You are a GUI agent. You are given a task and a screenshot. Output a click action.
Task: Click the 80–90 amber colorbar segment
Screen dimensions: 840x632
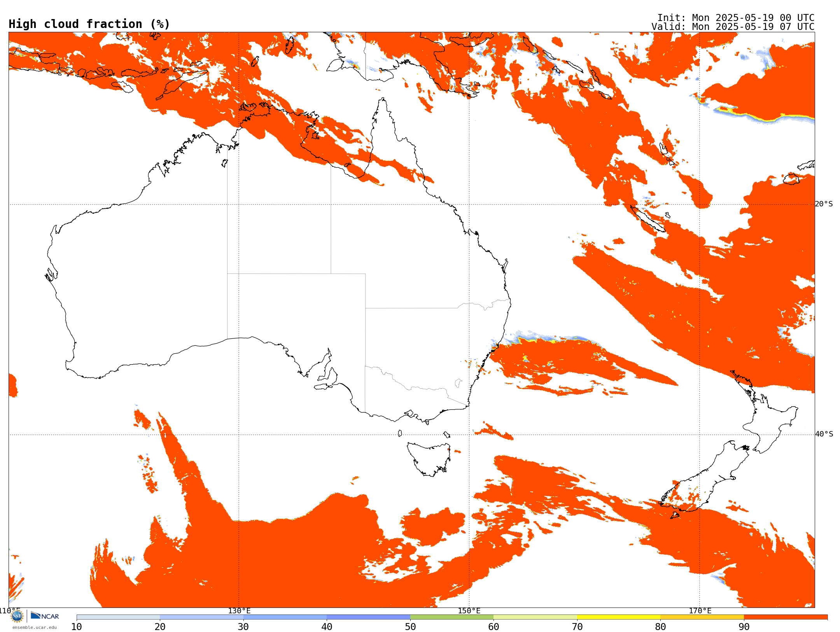[x=702, y=617]
